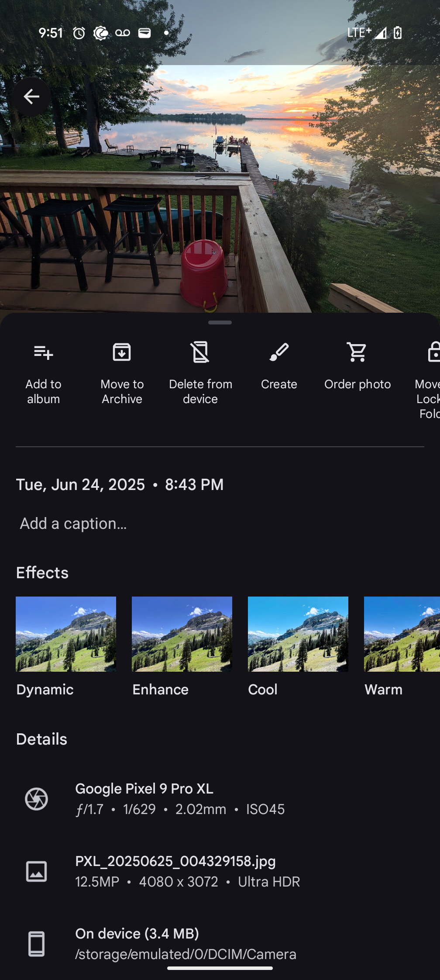Tap the image file details icon
The width and height of the screenshot is (440, 980).
pyautogui.click(x=36, y=871)
